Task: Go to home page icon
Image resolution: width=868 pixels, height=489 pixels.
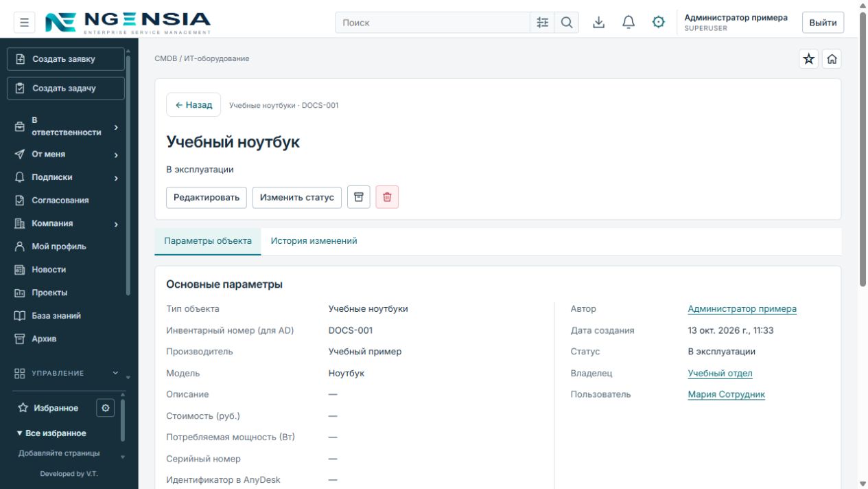Action: (x=832, y=59)
